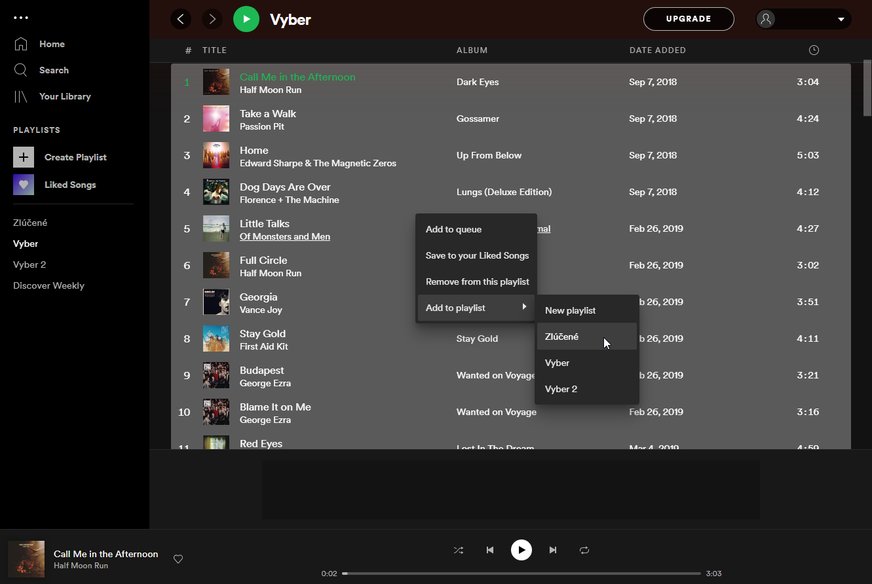This screenshot has width=872, height=584.
Task: Click the plus Create Playlist icon
Action: click(24, 157)
